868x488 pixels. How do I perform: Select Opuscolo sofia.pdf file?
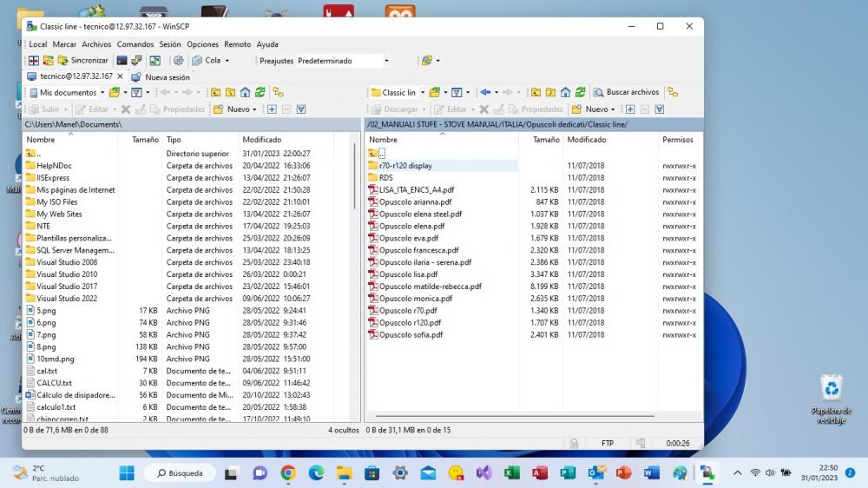(x=411, y=334)
